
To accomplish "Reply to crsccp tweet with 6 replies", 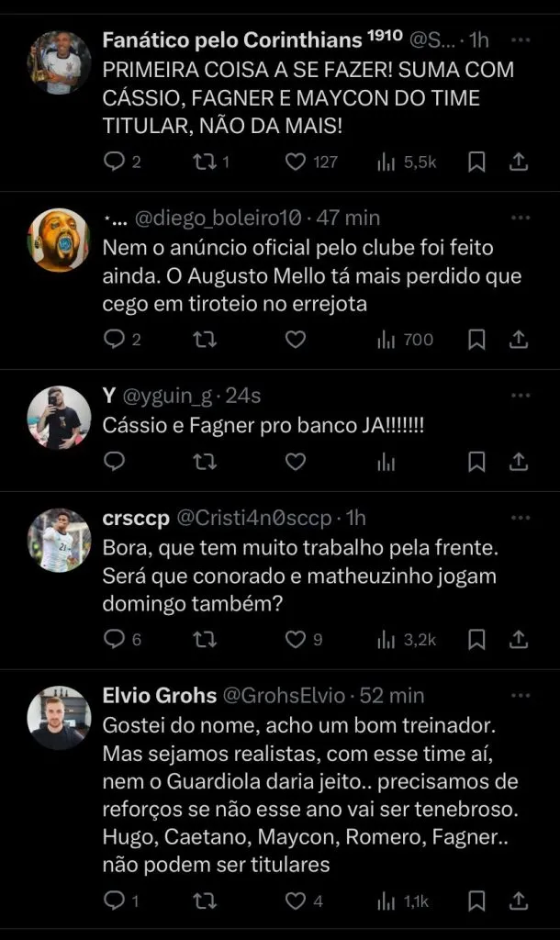I will 115,639.
